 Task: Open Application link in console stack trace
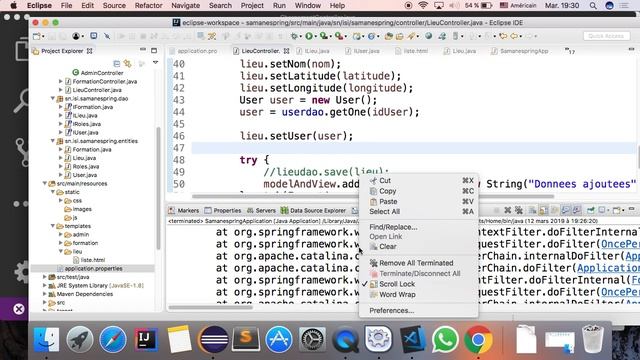pyautogui.click(x=608, y=268)
